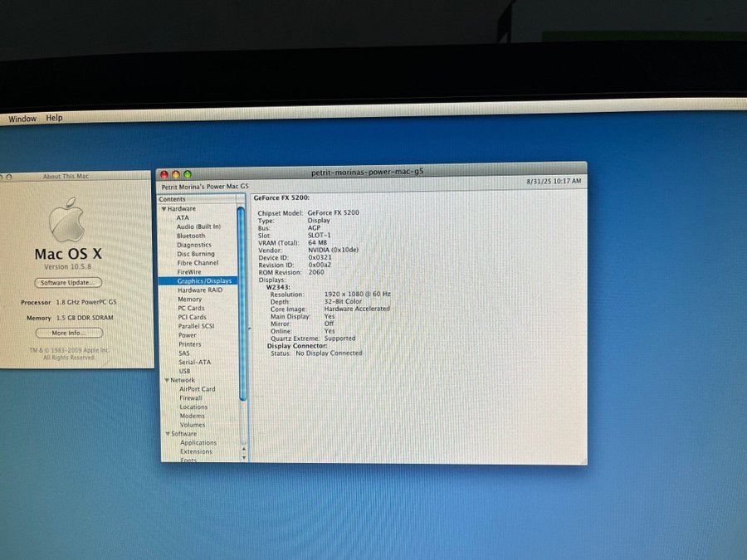Select Volumes under Network
The height and width of the screenshot is (560, 747).
193,425
